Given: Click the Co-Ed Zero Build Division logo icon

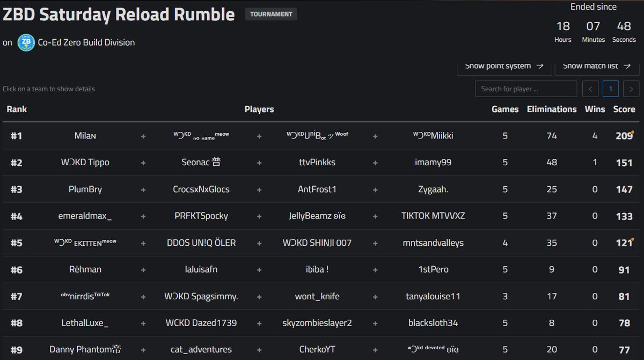Looking at the screenshot, I should 26,42.
